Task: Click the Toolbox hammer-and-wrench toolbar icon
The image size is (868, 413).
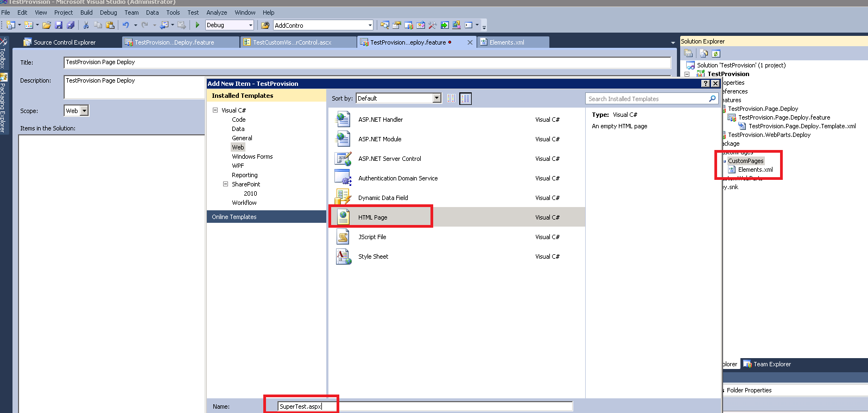Action: coord(433,25)
